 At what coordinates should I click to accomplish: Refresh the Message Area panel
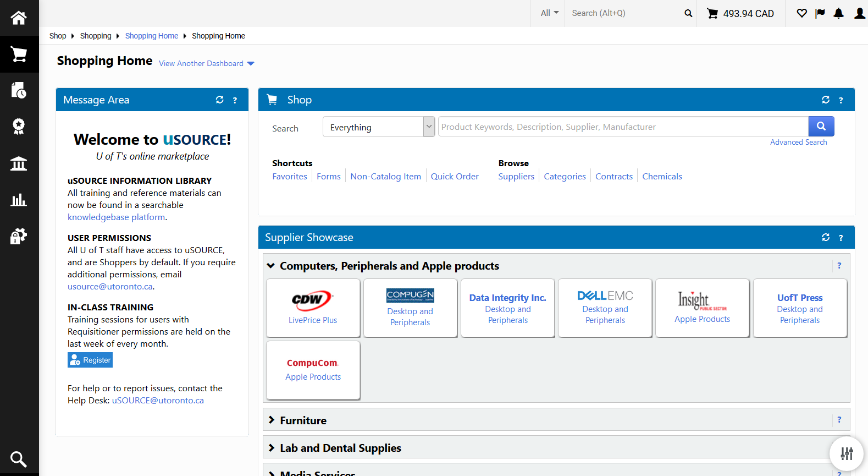220,100
